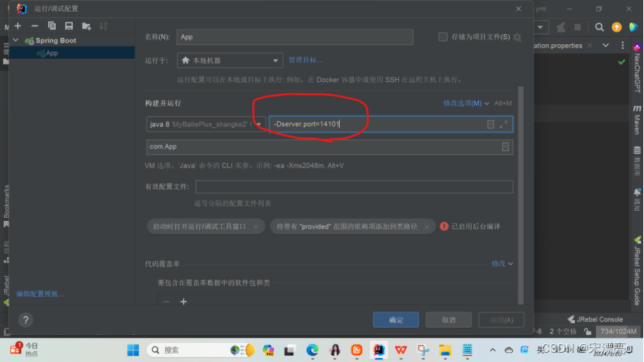Collapse the Spring Boot tree node
The width and height of the screenshot is (644, 362).
click(16, 40)
